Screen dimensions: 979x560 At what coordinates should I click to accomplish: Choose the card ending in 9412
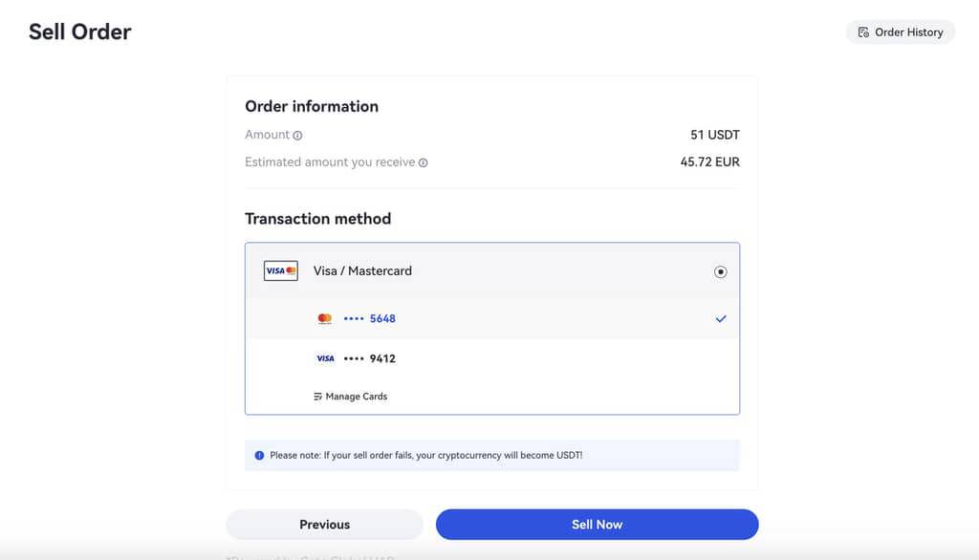pos(382,358)
